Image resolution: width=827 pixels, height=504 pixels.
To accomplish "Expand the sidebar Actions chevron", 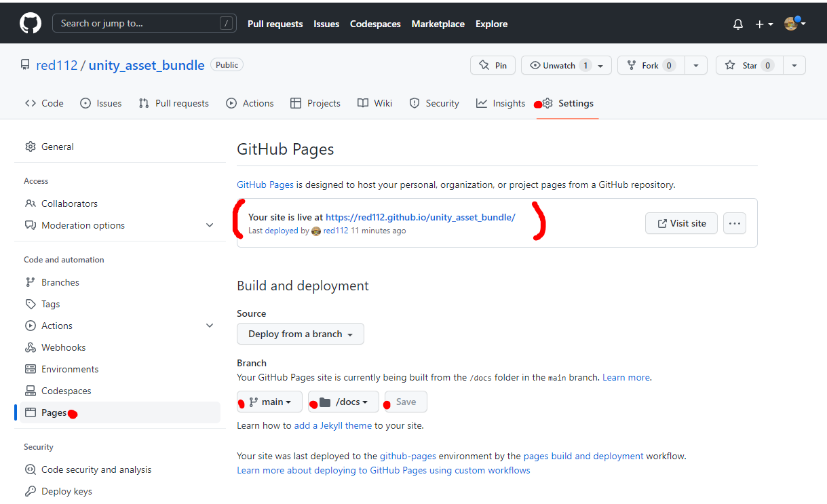I will (x=210, y=326).
